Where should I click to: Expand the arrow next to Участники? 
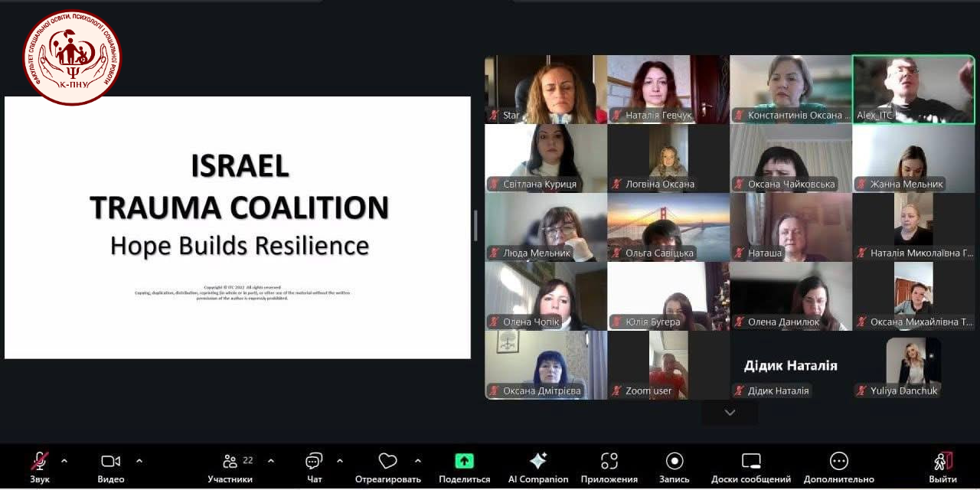coord(271,461)
